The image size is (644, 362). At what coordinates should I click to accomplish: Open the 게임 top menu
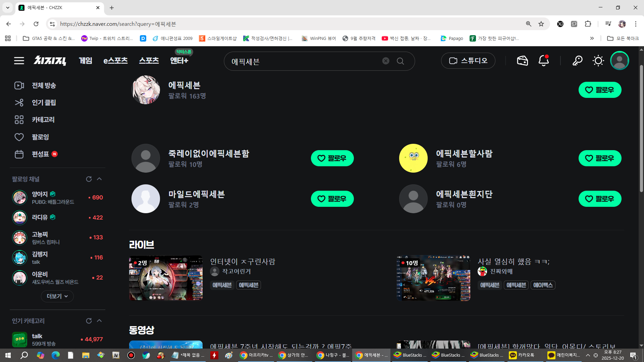tap(86, 61)
